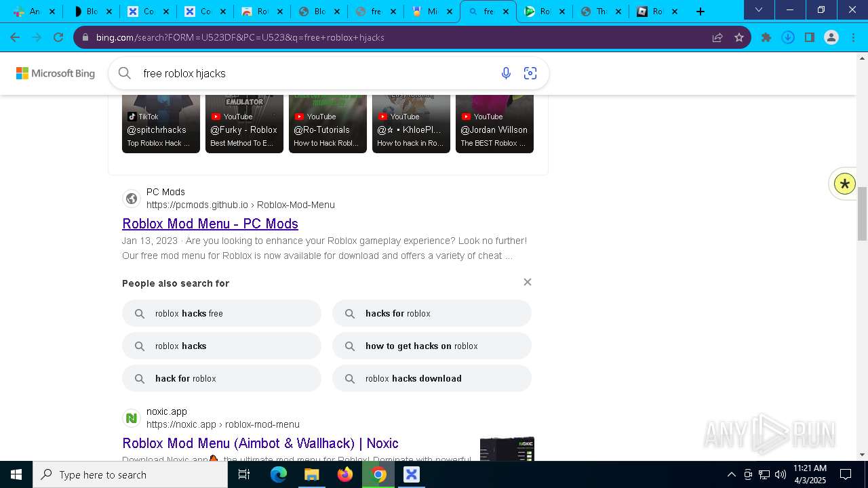Start voice search with microphone icon
Screen dimensions: 868x488
(x=506, y=73)
